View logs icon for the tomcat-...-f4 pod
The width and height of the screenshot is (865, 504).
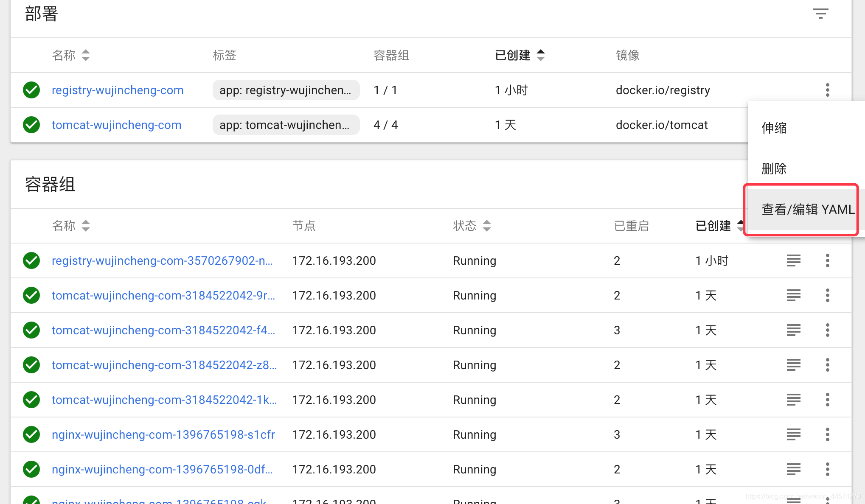[793, 330]
